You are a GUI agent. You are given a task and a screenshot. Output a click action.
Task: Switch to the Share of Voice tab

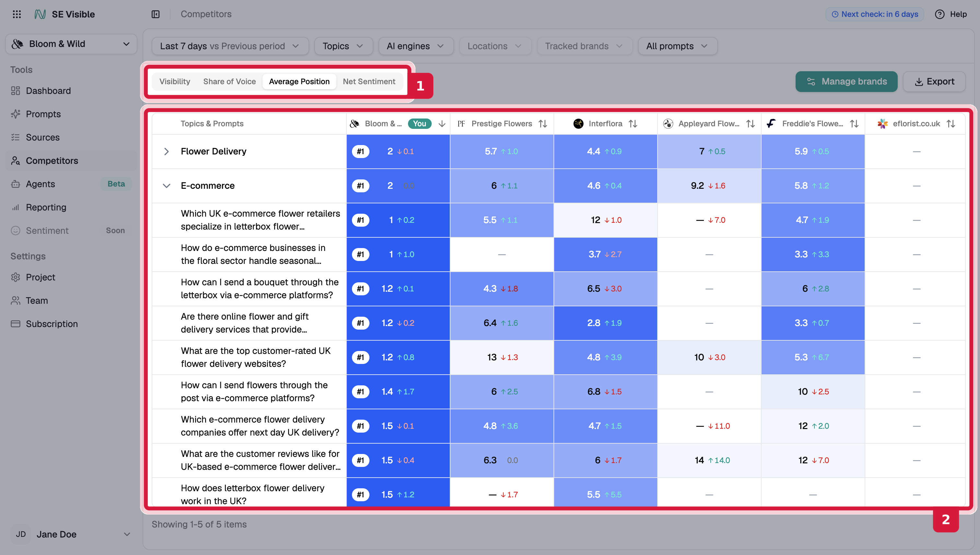[229, 82]
